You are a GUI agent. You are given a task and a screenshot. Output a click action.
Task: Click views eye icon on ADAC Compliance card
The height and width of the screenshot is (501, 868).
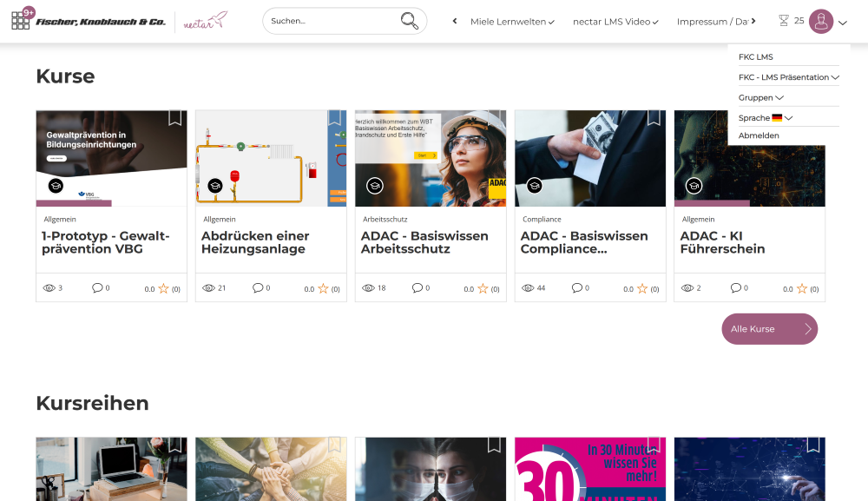click(528, 288)
